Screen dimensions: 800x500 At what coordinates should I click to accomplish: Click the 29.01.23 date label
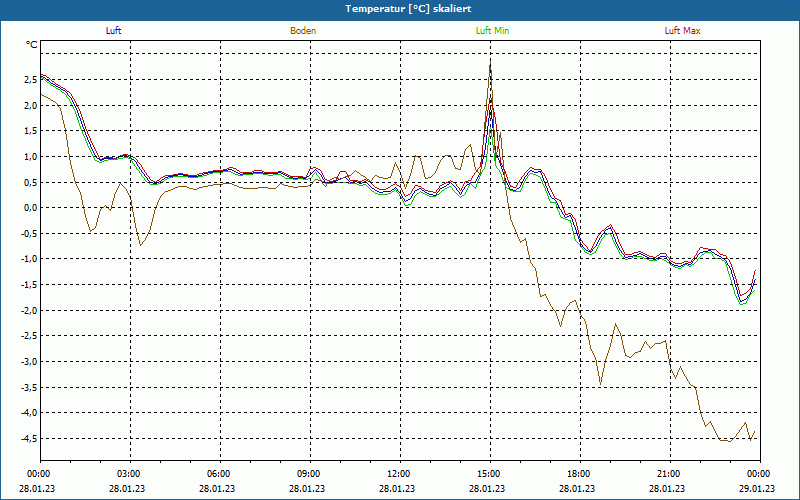(x=757, y=488)
